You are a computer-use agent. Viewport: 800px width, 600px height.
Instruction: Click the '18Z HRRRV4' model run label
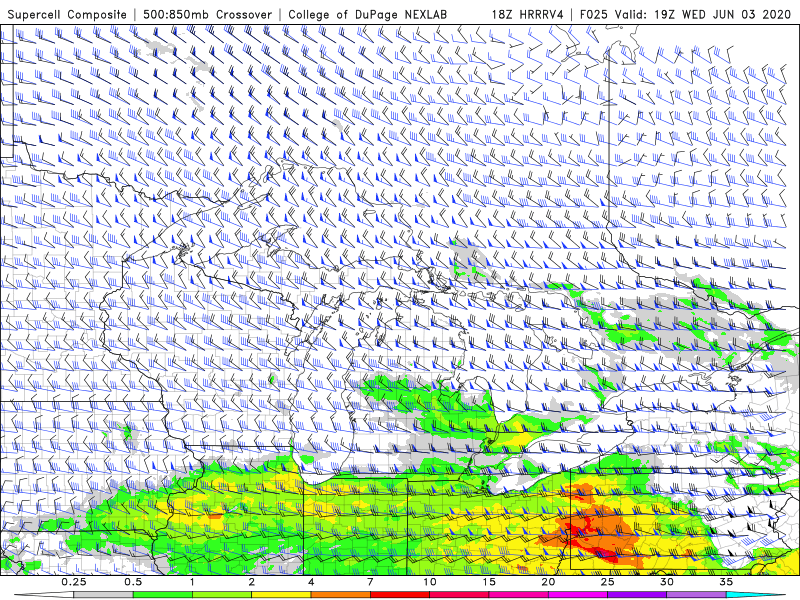point(528,15)
